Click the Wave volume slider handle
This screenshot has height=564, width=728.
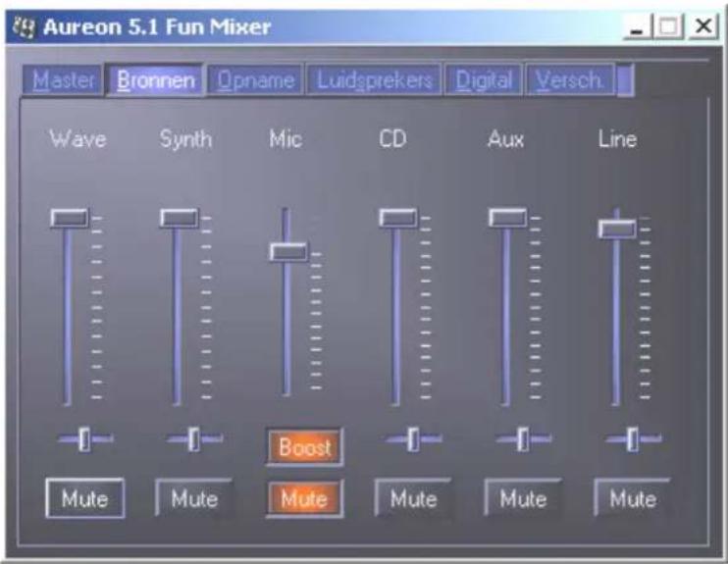coord(70,218)
